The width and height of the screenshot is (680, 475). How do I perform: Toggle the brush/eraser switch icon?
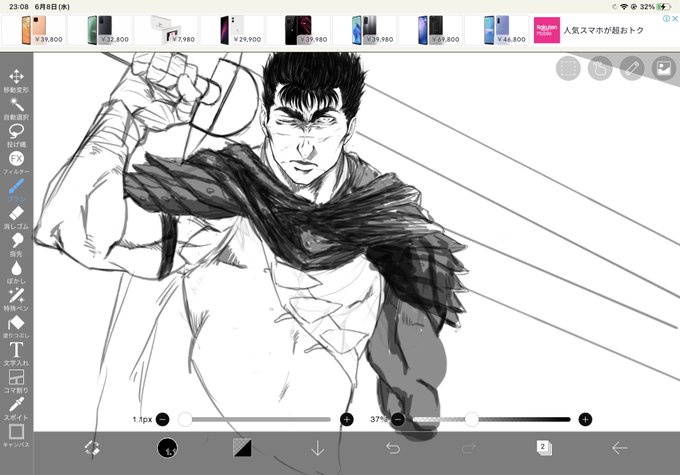pos(92,448)
